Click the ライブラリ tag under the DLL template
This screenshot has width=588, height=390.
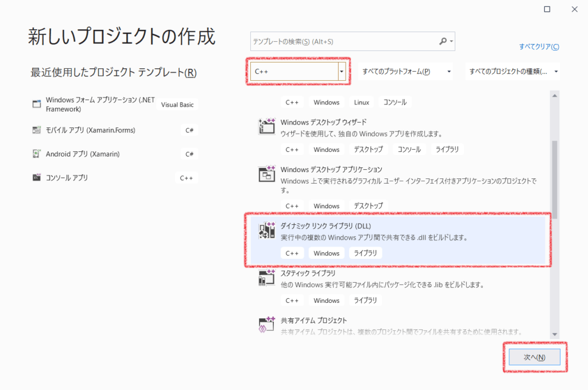[365, 253]
